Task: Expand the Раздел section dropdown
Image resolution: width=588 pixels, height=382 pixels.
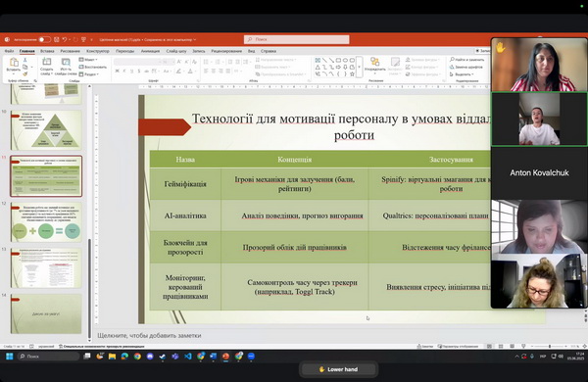Action: click(x=89, y=74)
